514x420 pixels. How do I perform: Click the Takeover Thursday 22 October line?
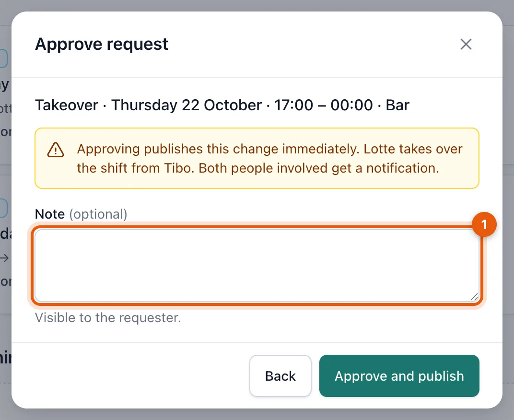(222, 105)
